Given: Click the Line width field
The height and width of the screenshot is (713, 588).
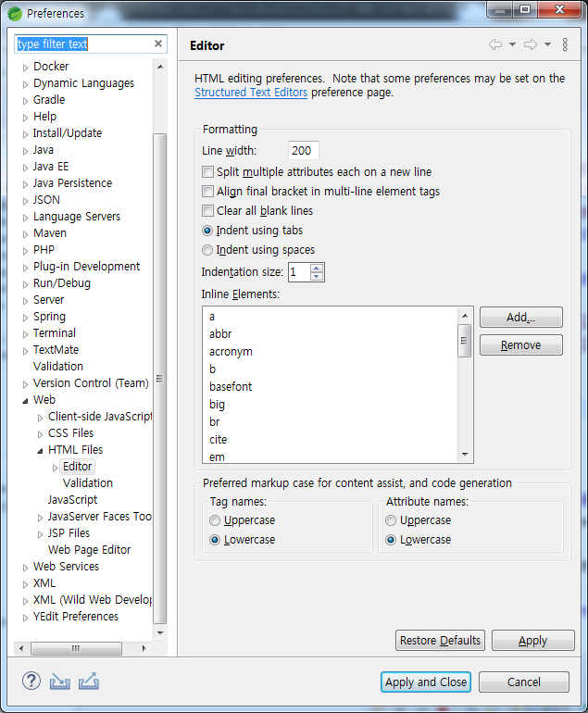Looking at the screenshot, I should [x=304, y=151].
